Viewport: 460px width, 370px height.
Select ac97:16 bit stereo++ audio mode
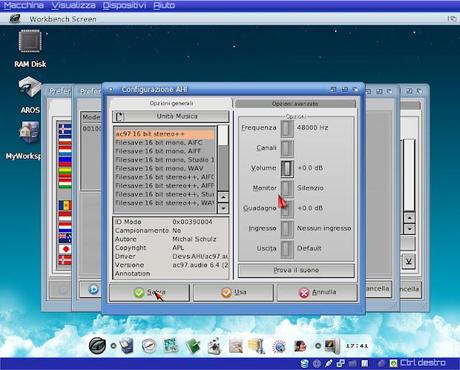165,134
